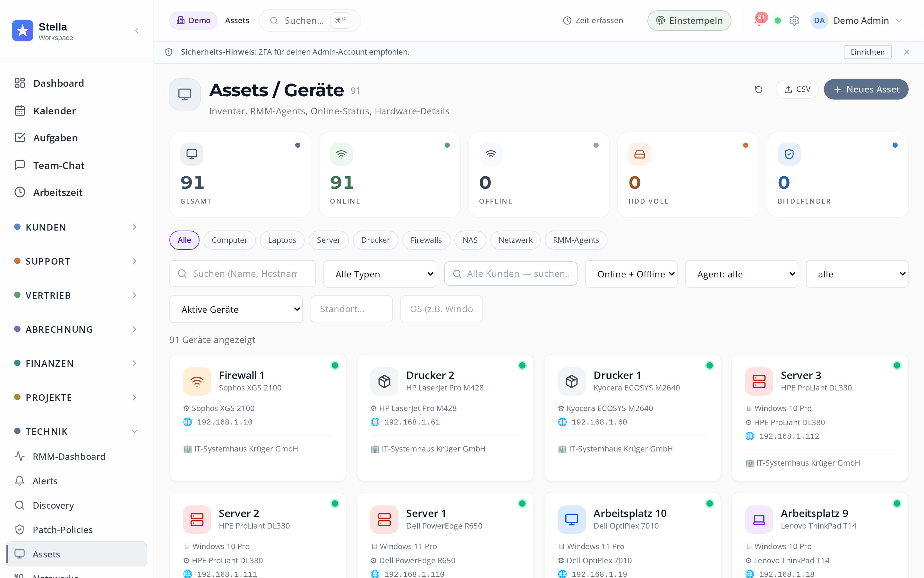Expand the Projekte sidebar section
924x578 pixels.
tap(76, 397)
